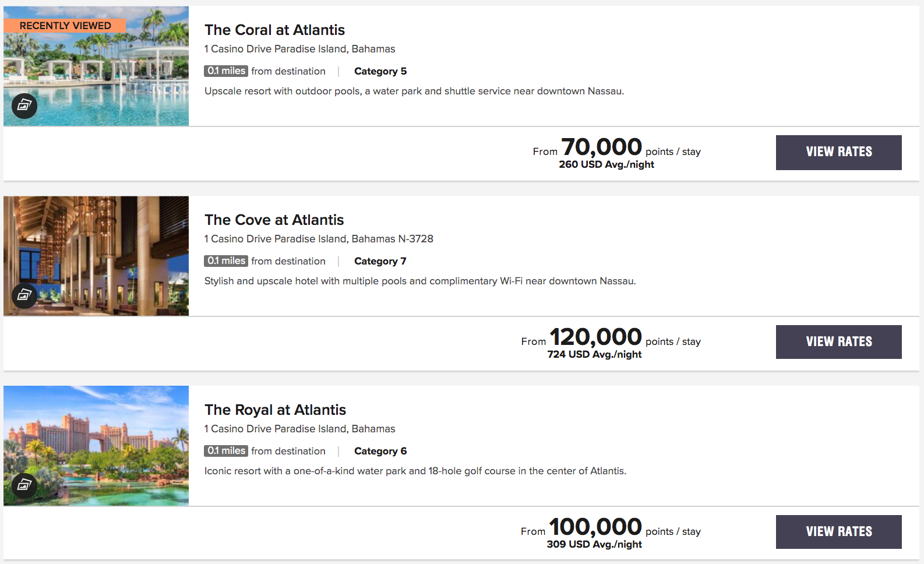924x564 pixels.
Task: Open photo gallery icon for The Coral
Action: (x=24, y=105)
